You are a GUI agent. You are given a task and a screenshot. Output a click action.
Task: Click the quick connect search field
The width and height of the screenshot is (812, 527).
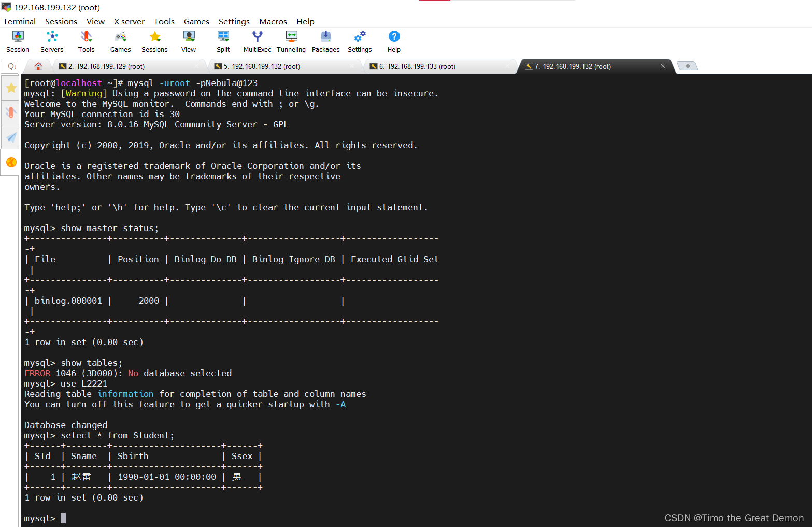(x=10, y=66)
